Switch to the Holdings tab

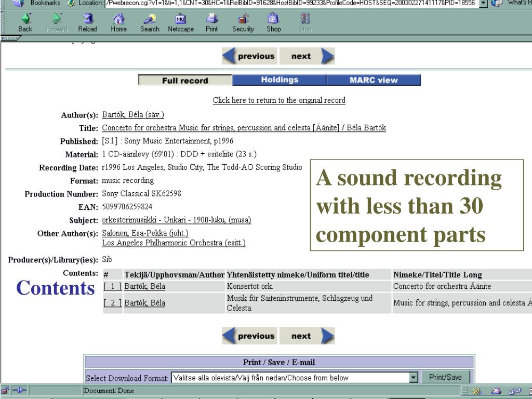(x=280, y=80)
